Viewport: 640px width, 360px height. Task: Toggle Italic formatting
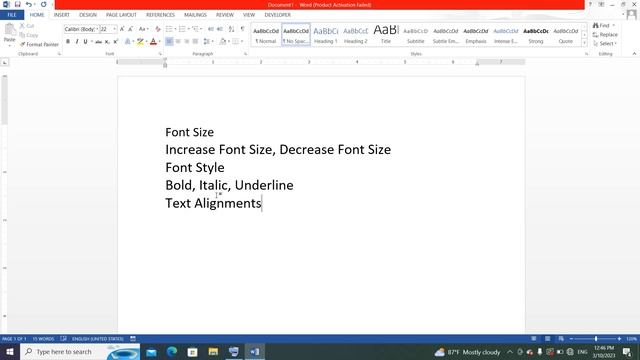77,42
